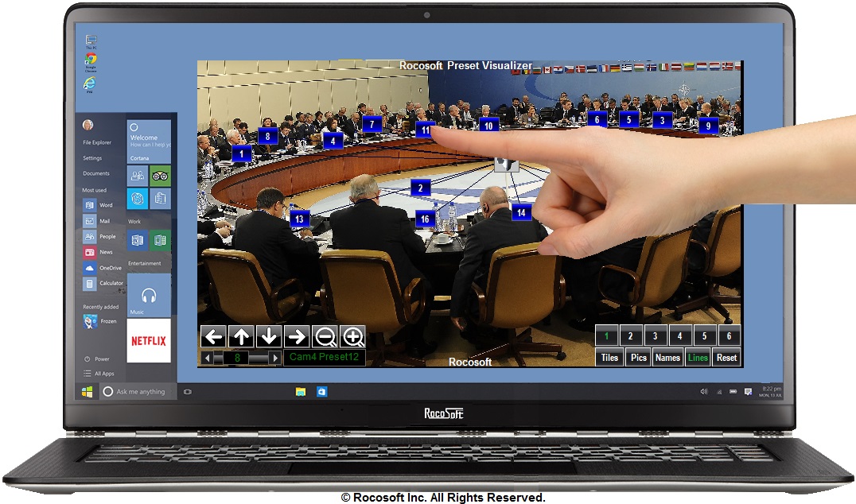The height and width of the screenshot is (504, 856).
Task: Open File Explorer from Start menu
Action: [x=97, y=142]
